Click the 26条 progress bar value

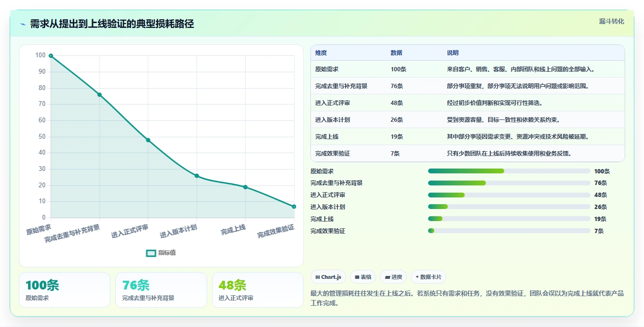click(x=601, y=207)
